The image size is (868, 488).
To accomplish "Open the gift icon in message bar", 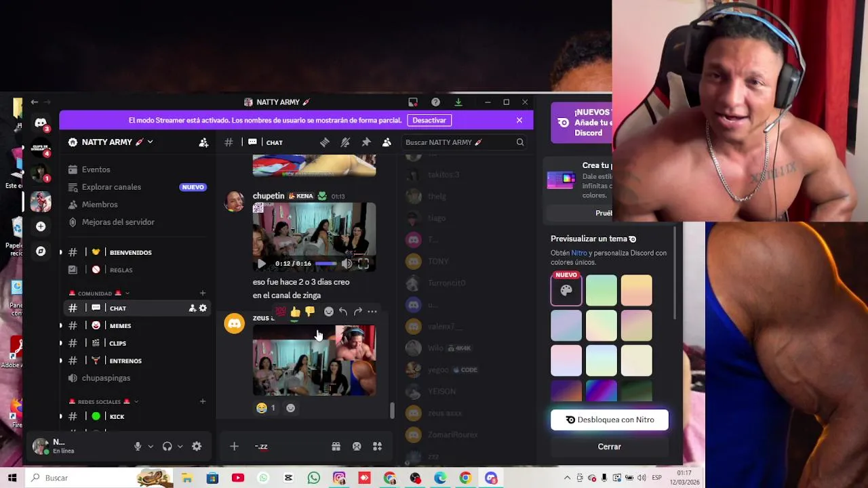I will click(x=336, y=447).
